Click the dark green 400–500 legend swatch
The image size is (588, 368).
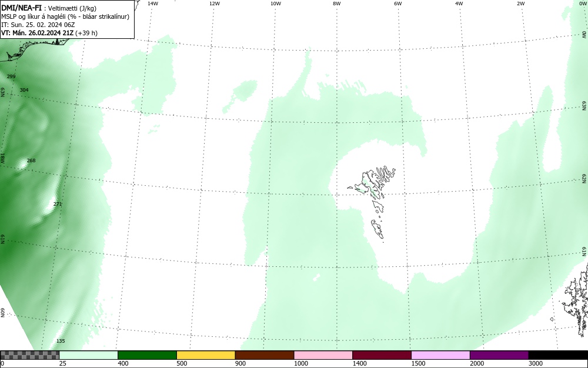coord(147,355)
